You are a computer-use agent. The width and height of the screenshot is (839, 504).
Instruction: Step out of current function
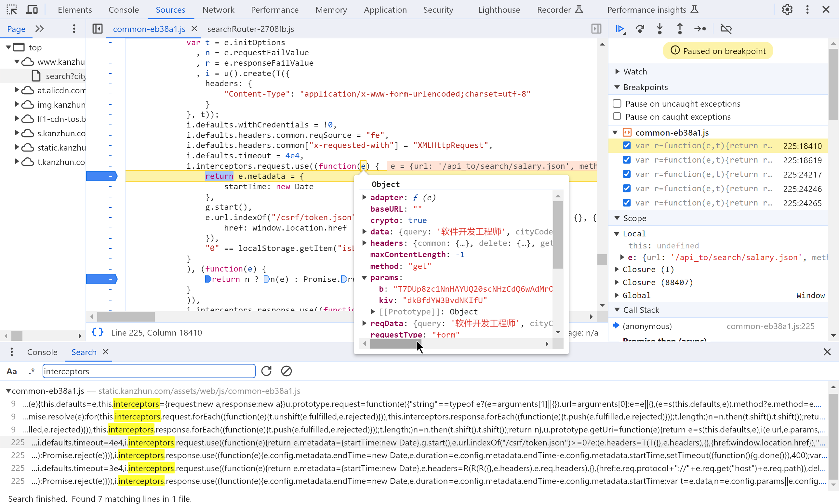(680, 29)
